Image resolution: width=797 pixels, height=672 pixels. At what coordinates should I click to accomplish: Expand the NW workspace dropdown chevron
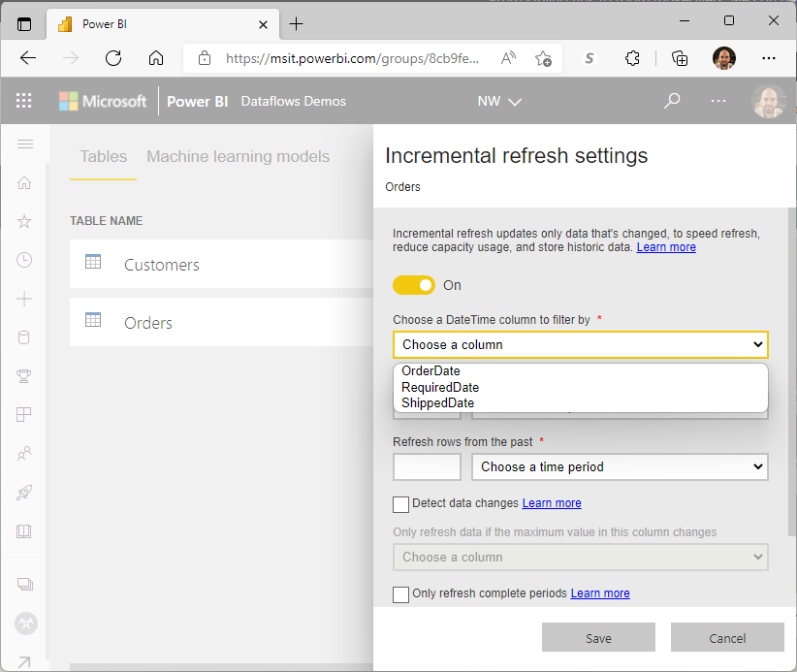click(x=515, y=102)
